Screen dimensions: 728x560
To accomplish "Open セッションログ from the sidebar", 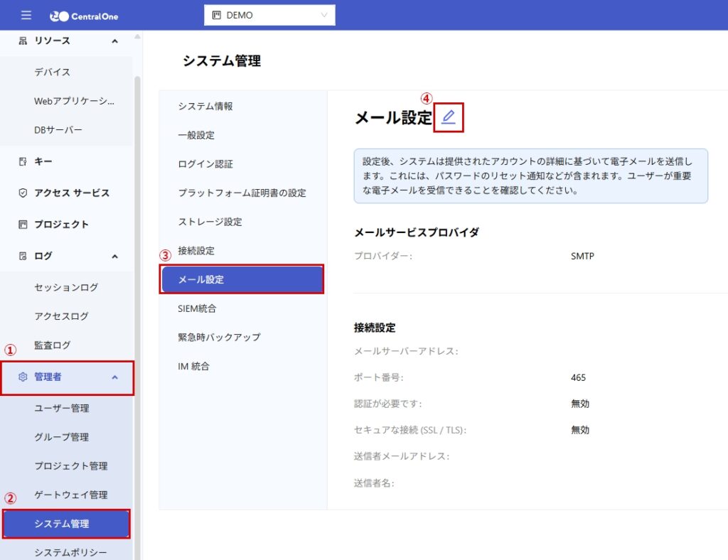I will [66, 288].
